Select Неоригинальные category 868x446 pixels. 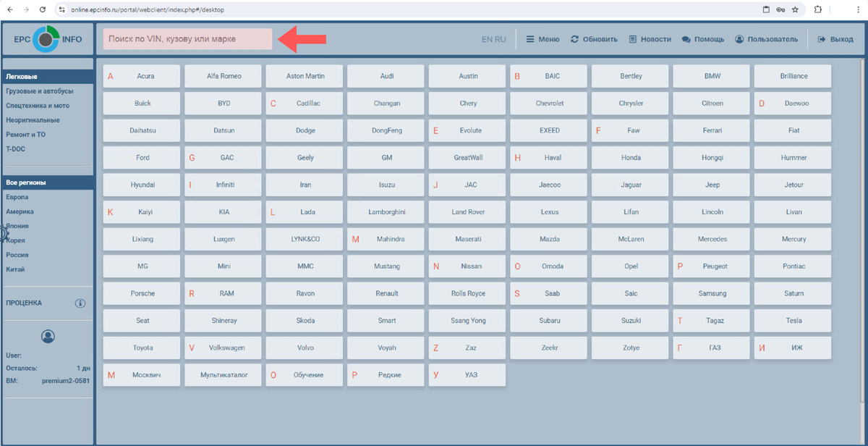click(33, 120)
